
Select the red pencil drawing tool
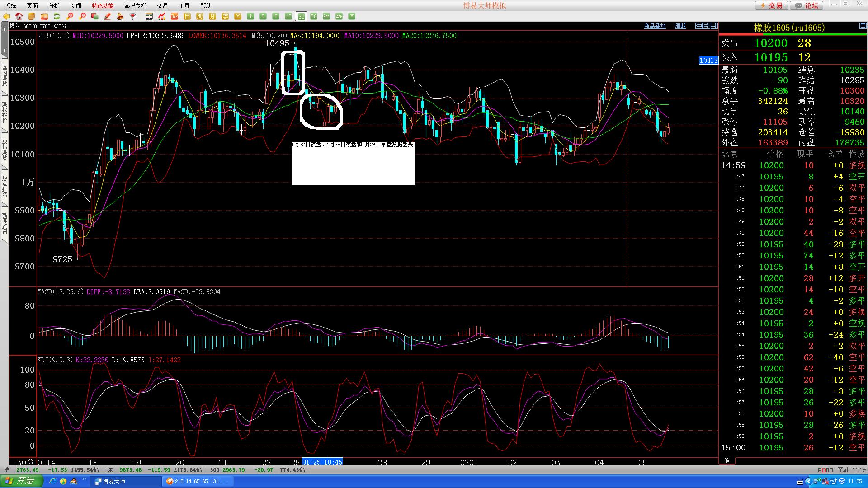tap(108, 16)
